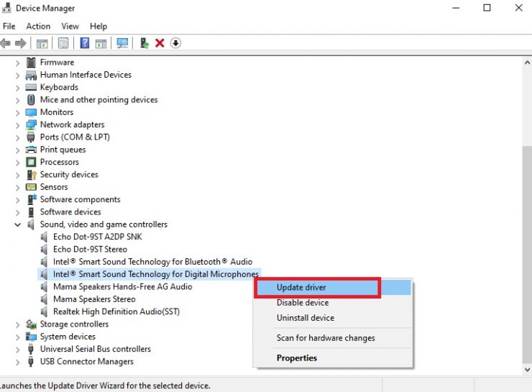Select the Software devices category label
Image resolution: width=532 pixels, height=392 pixels.
click(x=70, y=212)
